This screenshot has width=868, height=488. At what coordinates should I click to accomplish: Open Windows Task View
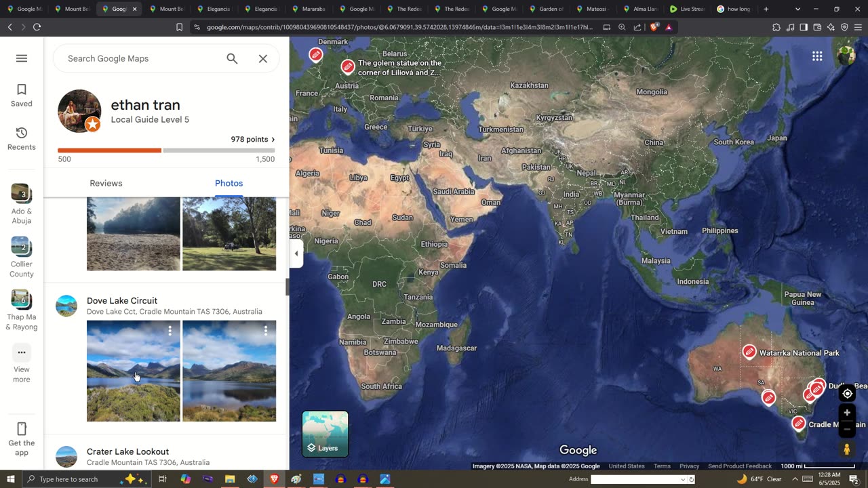pyautogui.click(x=163, y=479)
